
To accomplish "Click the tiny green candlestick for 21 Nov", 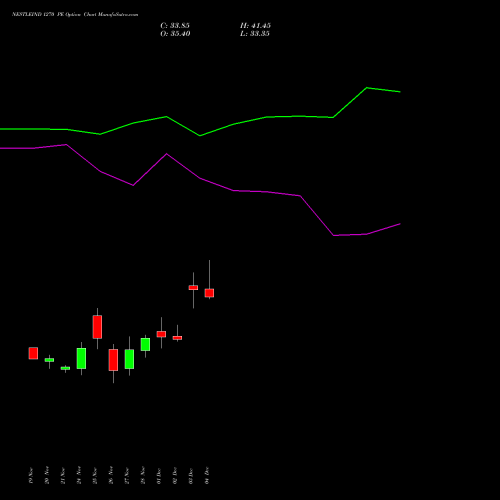I will click(x=65, y=368).
